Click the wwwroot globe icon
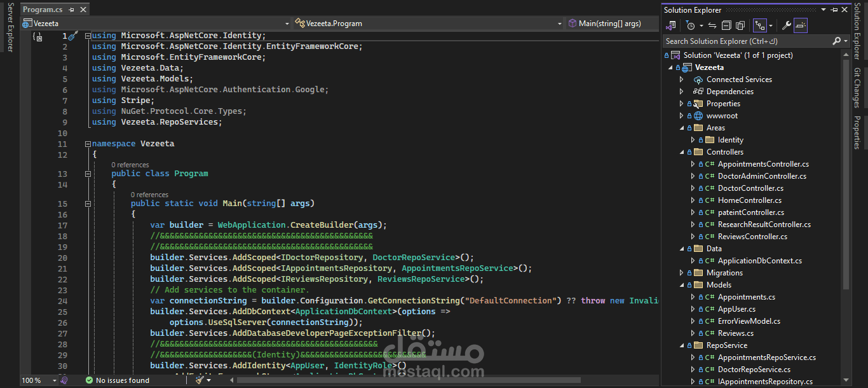 pyautogui.click(x=698, y=116)
